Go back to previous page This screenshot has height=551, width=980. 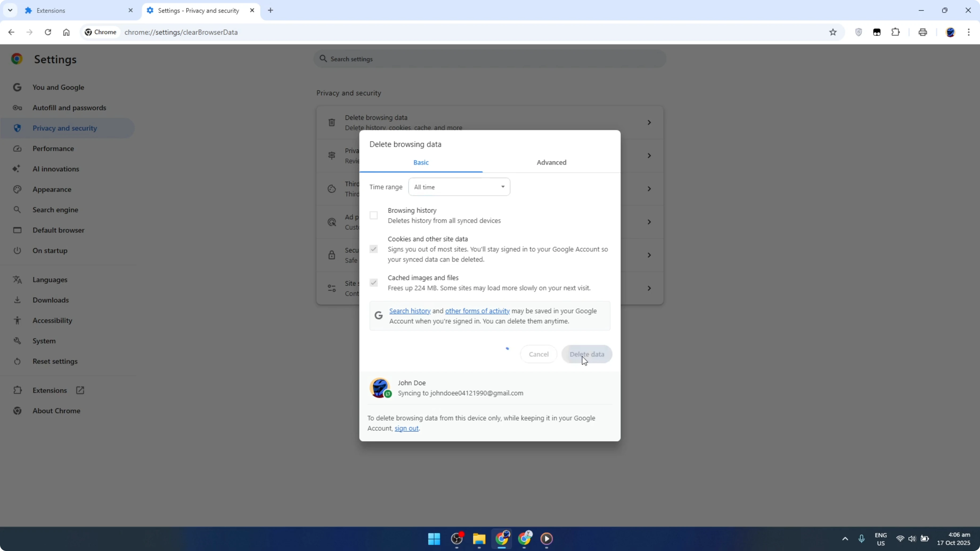(x=11, y=32)
